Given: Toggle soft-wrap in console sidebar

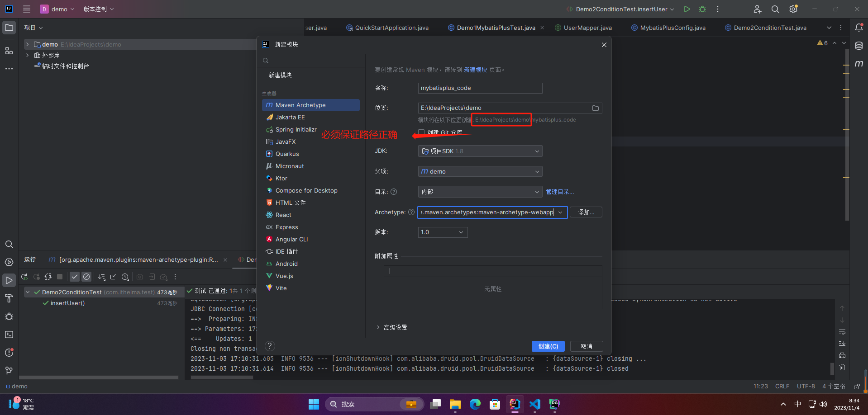Looking at the screenshot, I should 842,332.
